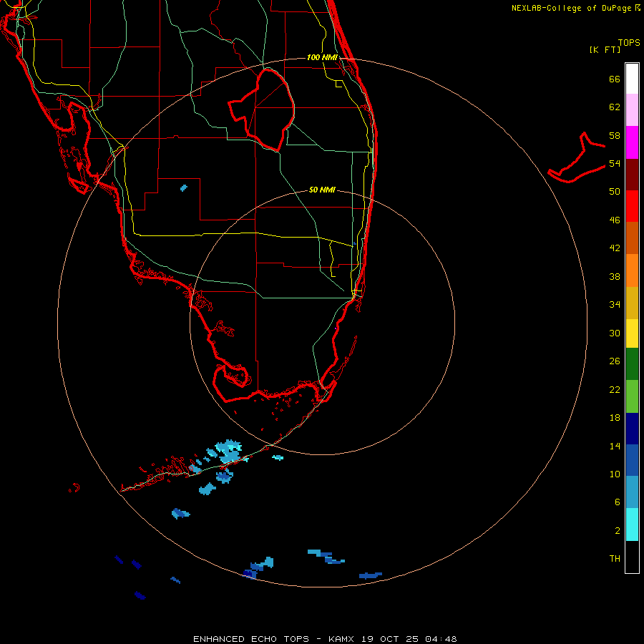The width and height of the screenshot is (644, 644).
Task: Select the cyan swatch above TH
Action: tap(632, 525)
